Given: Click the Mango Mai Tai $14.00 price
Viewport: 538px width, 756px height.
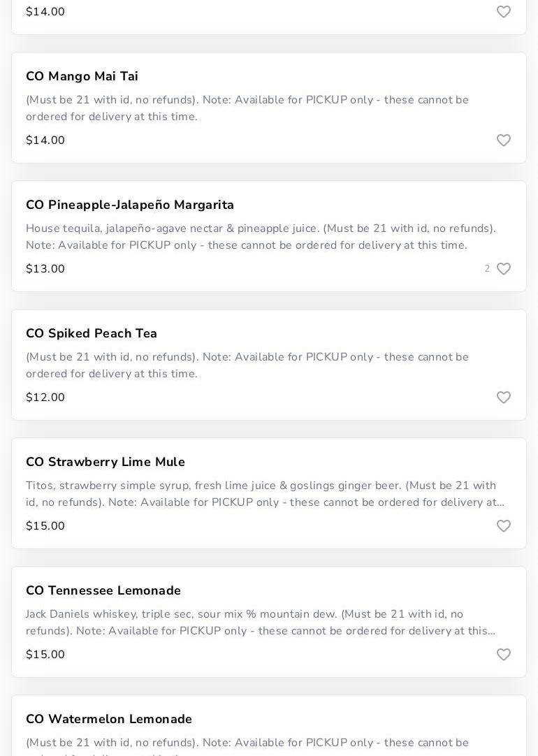Looking at the screenshot, I should pos(45,140).
